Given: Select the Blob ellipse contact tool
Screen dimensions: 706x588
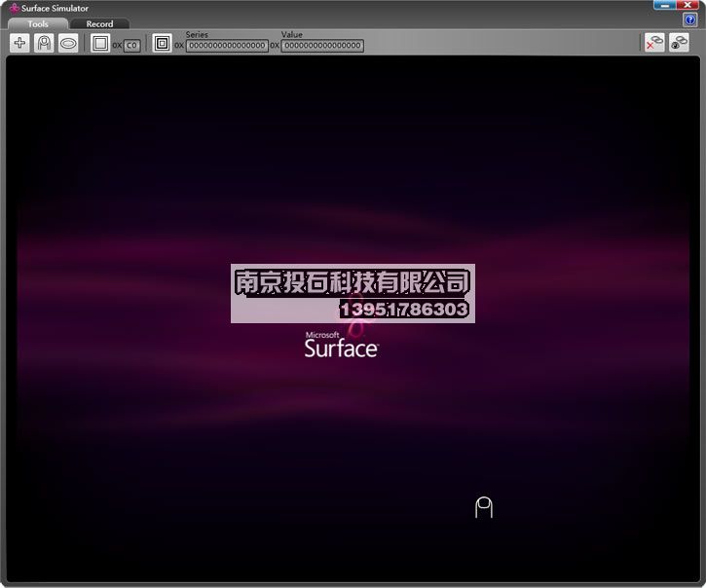Looking at the screenshot, I should coord(68,43).
